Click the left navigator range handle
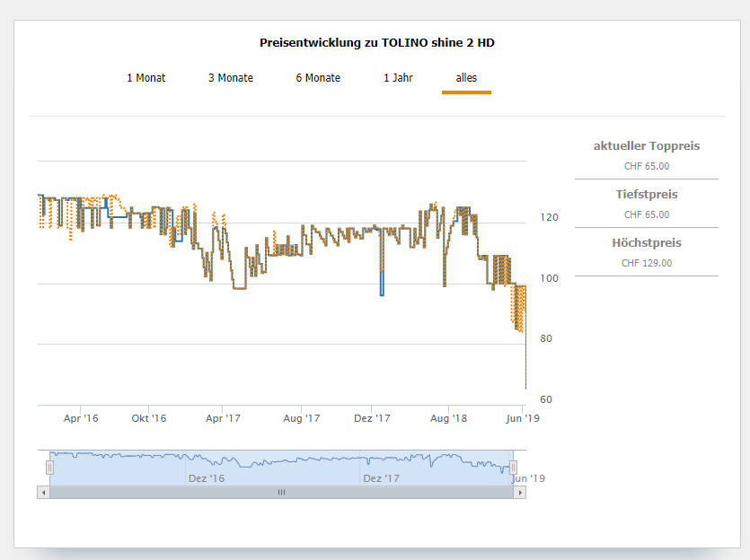The width and height of the screenshot is (750, 560). click(49, 467)
